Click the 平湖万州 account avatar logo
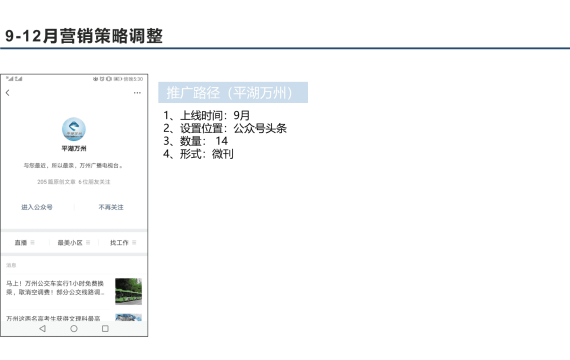This screenshot has width=570, height=360. (74, 129)
